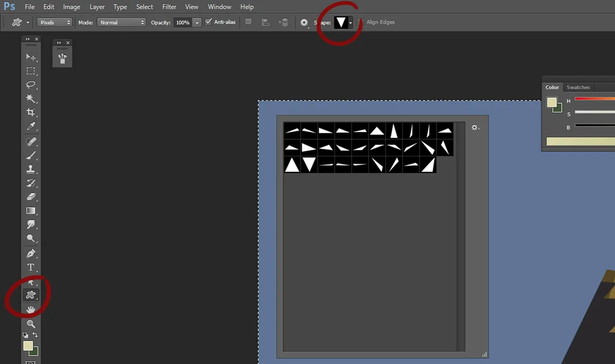Click the H hue slider in Color panel
The width and height of the screenshot is (615, 364).
(x=595, y=99)
